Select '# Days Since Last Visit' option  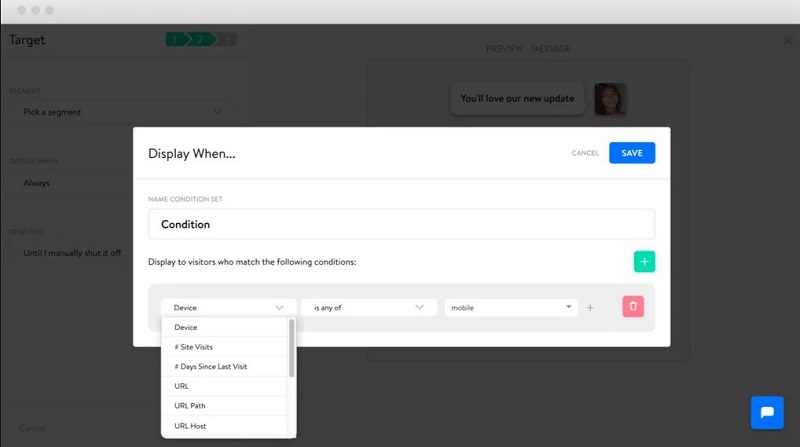pyautogui.click(x=224, y=366)
